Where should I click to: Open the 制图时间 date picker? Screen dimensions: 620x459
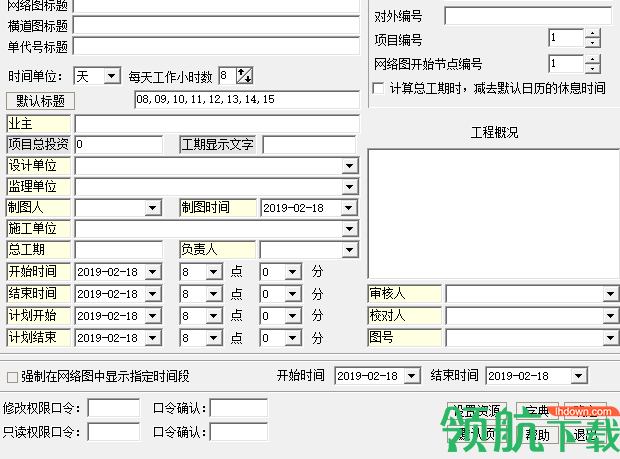tap(349, 208)
